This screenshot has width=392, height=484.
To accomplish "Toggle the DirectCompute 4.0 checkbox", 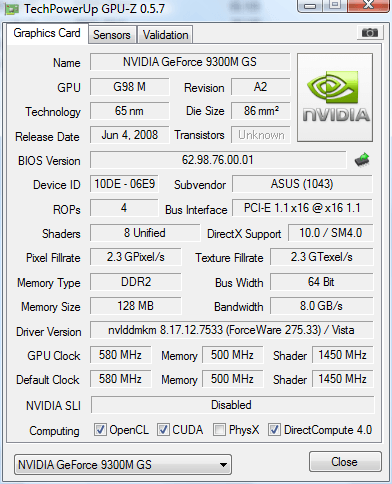I will coord(274,430).
